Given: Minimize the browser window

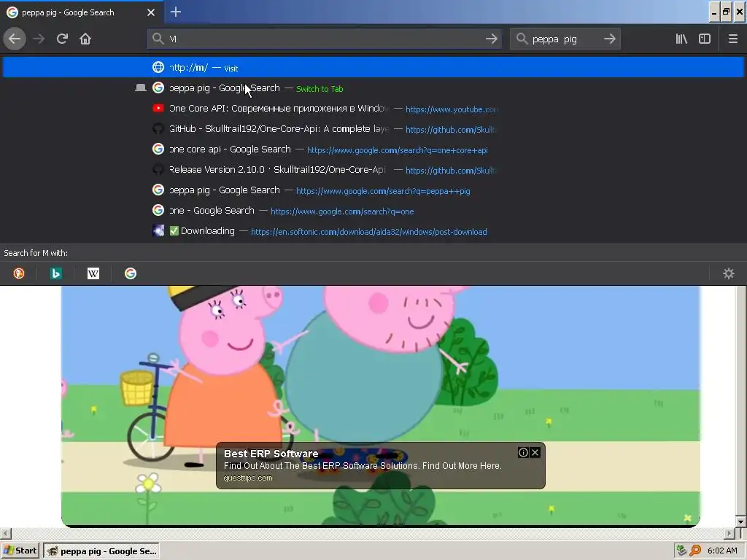Looking at the screenshot, I should tap(713, 12).
